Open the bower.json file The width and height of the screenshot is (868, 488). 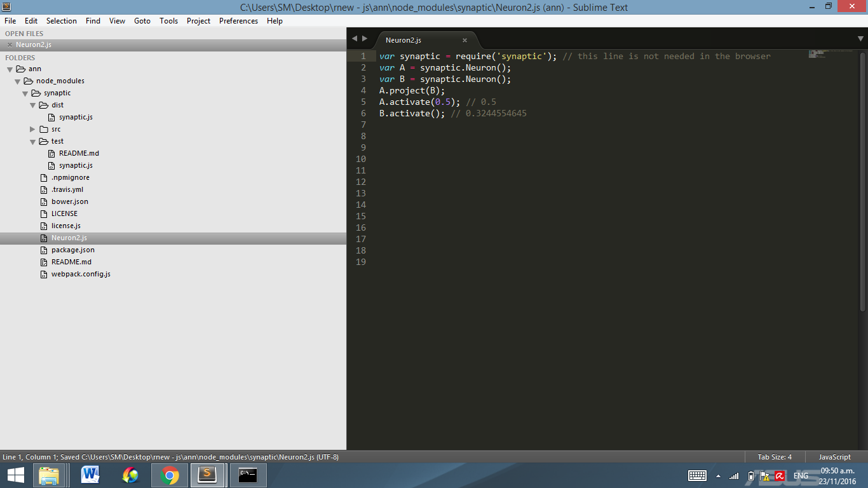pos(70,201)
